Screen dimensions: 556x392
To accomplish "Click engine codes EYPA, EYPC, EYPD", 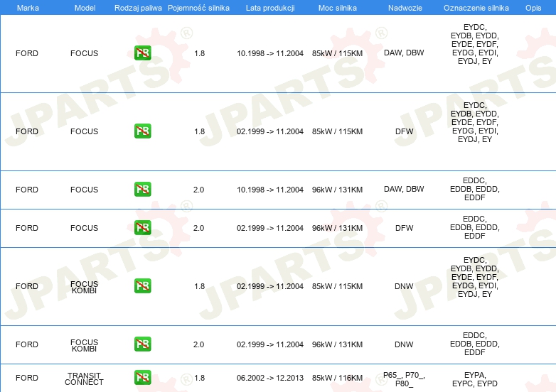I will pyautogui.click(x=475, y=379).
